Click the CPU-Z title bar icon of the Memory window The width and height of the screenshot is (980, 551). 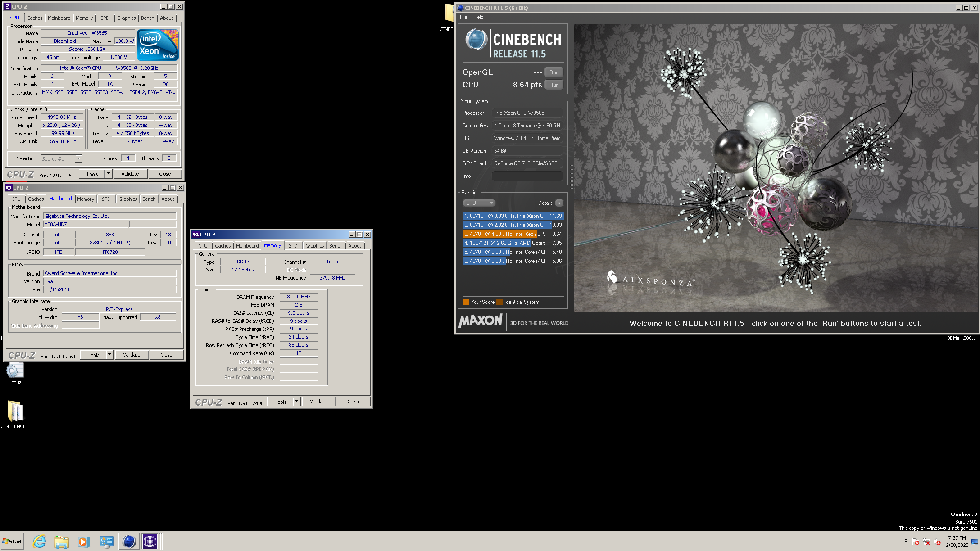195,235
